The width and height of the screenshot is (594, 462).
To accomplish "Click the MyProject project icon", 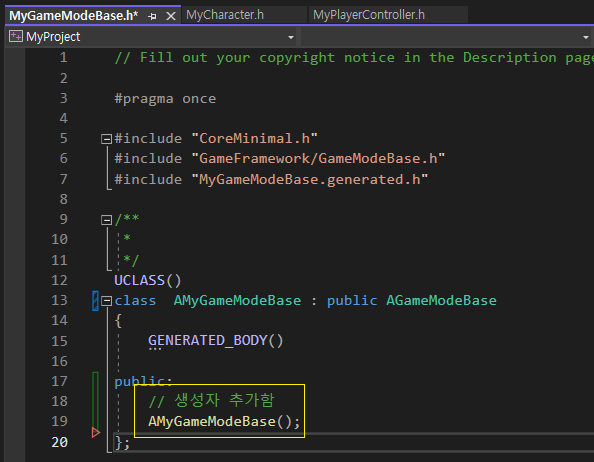I will point(16,36).
